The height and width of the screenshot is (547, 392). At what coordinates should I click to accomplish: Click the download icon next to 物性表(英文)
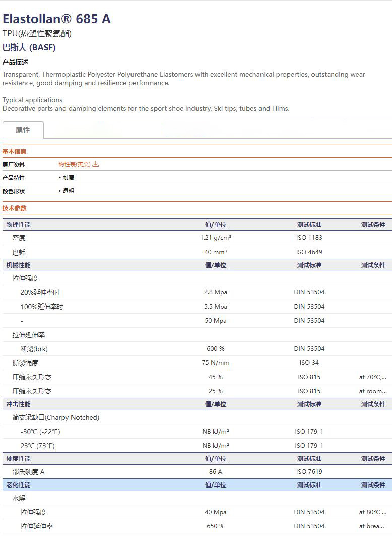click(96, 164)
